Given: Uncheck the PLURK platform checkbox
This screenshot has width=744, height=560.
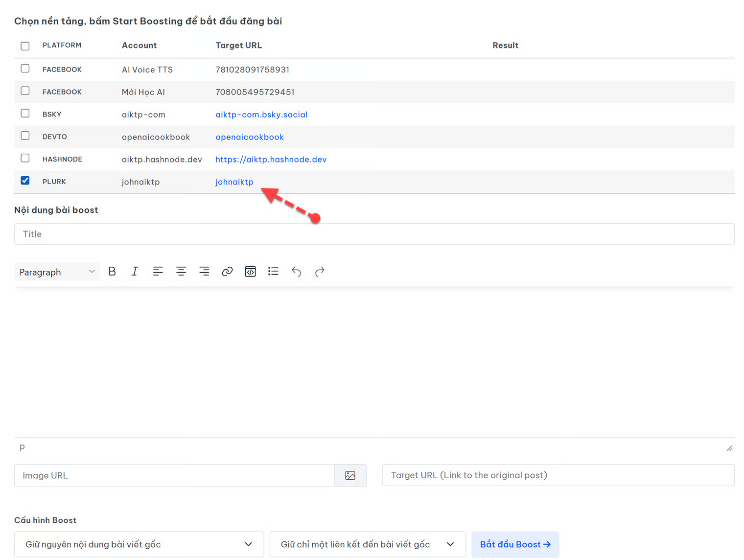Looking at the screenshot, I should click(25, 181).
